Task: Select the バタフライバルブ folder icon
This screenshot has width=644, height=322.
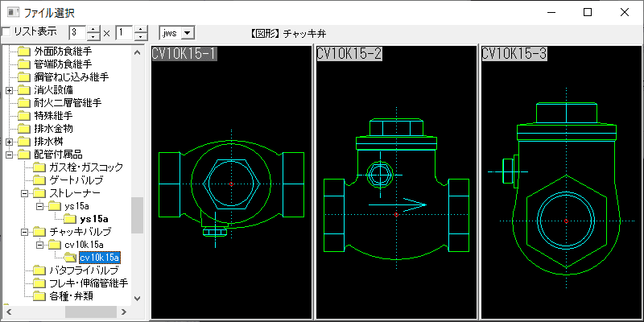Action: click(x=39, y=270)
